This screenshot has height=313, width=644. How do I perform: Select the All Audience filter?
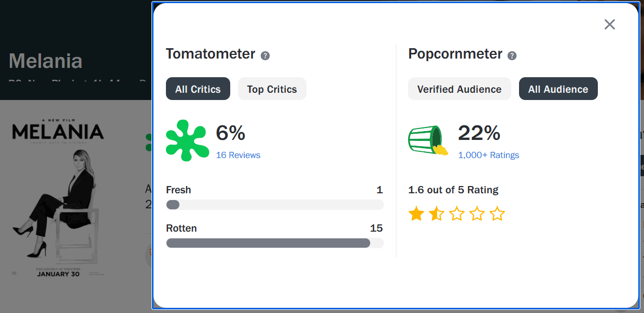[558, 89]
